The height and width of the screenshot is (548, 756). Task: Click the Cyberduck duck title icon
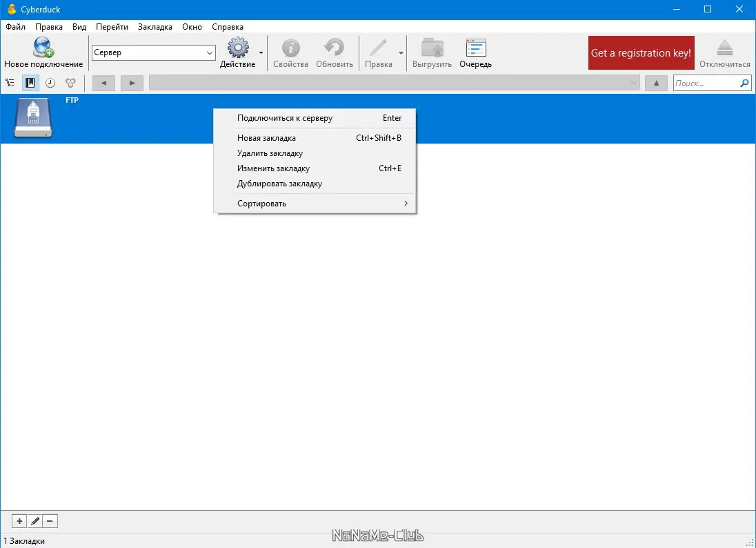click(x=12, y=9)
